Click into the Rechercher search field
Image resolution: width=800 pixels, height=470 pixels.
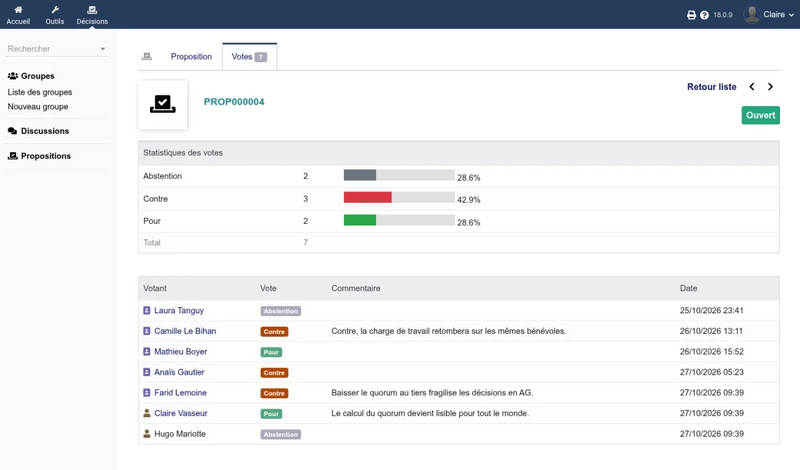tap(56, 49)
